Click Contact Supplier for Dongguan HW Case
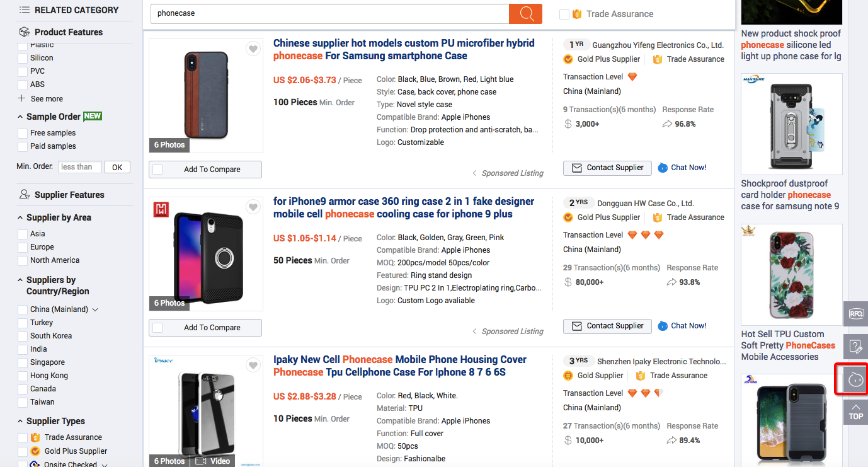 tap(607, 326)
